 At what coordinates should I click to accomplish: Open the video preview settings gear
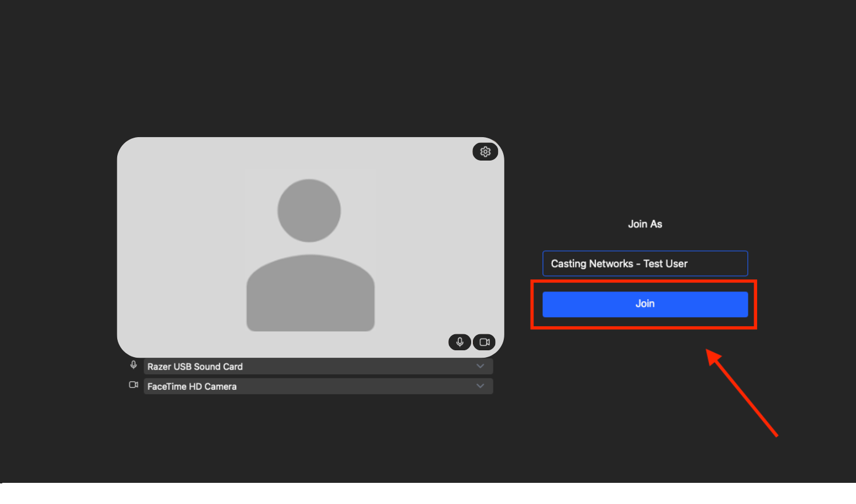pyautogui.click(x=485, y=152)
